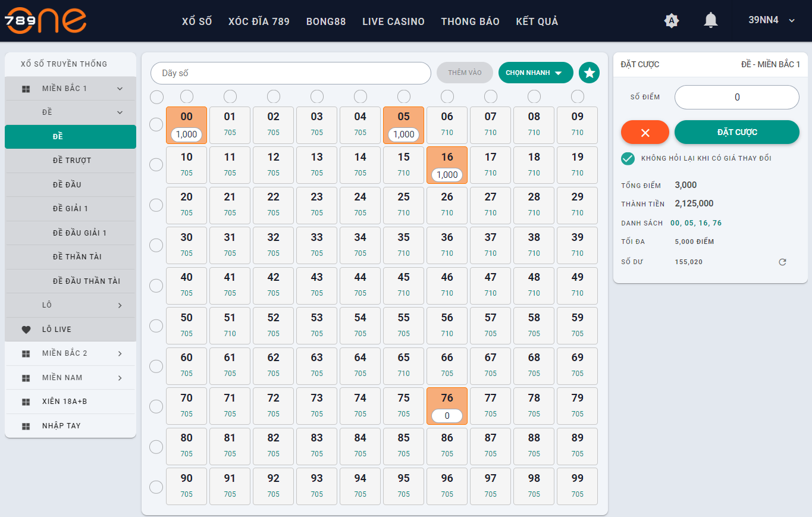Uncheck Không hỏi lại khi có giá thay đổi

(628, 159)
